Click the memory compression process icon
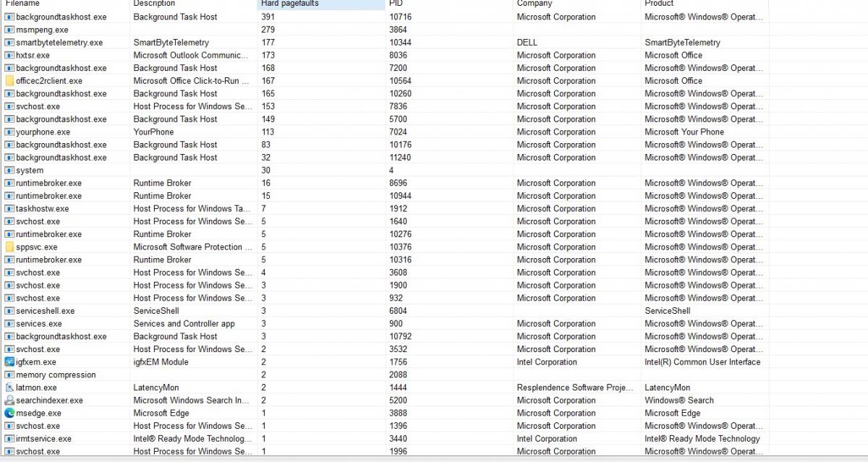 click(x=9, y=375)
